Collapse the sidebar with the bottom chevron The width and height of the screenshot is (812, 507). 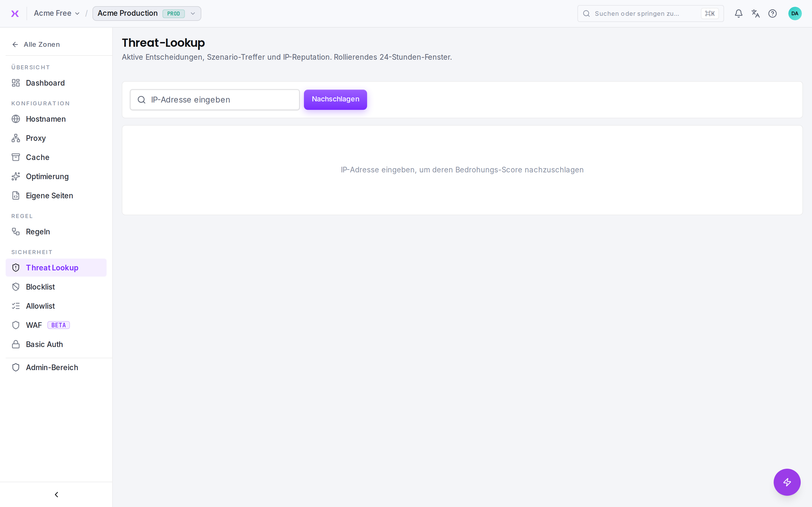coord(56,494)
